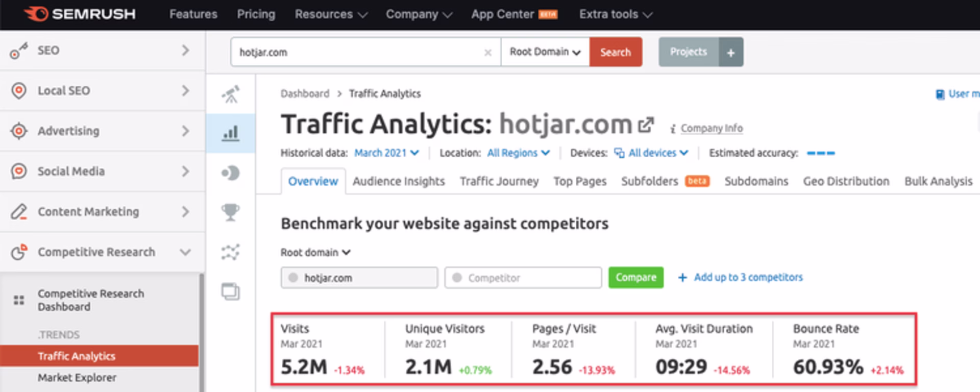Click the Competitor input field

click(523, 278)
